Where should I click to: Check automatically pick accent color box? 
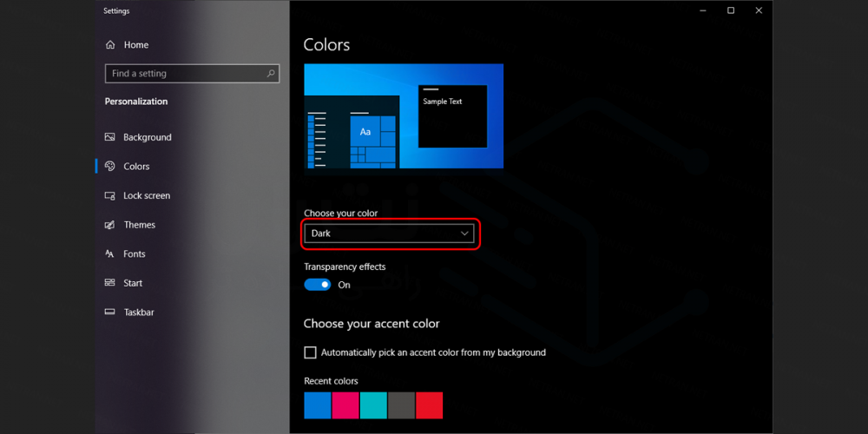coord(310,352)
